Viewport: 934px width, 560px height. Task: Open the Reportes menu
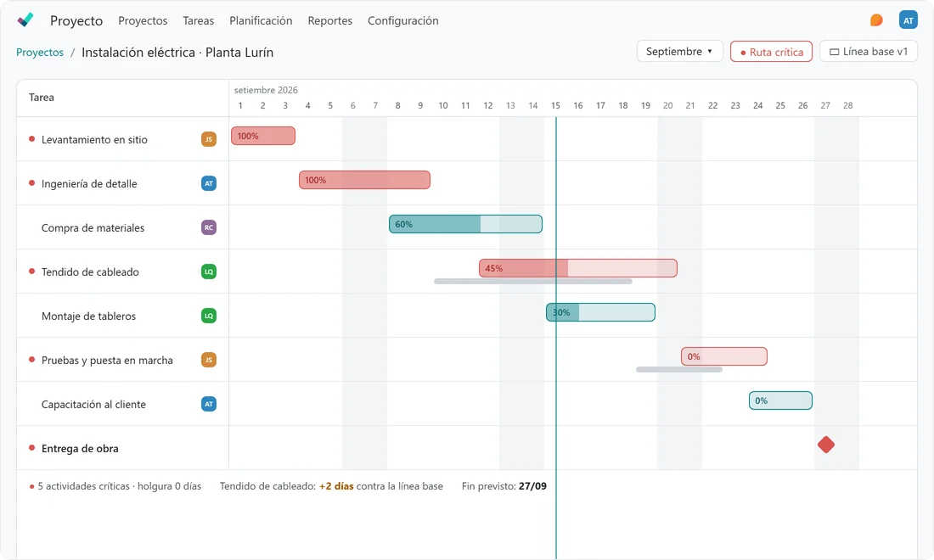pyautogui.click(x=330, y=21)
